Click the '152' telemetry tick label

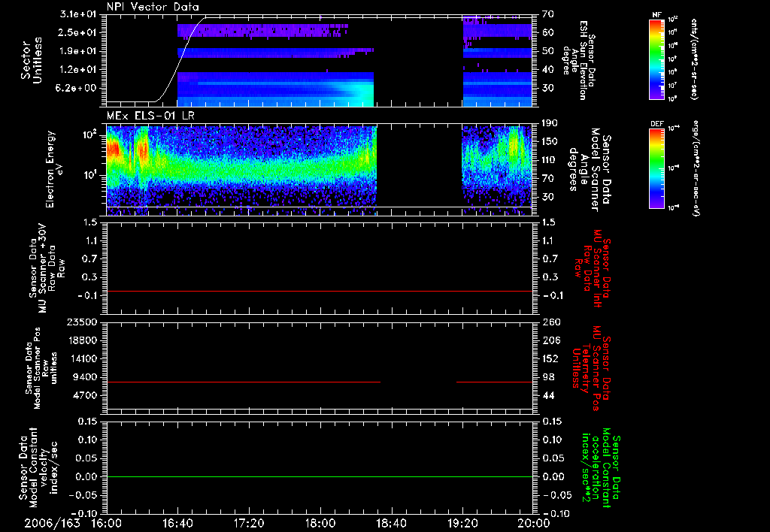551,358
